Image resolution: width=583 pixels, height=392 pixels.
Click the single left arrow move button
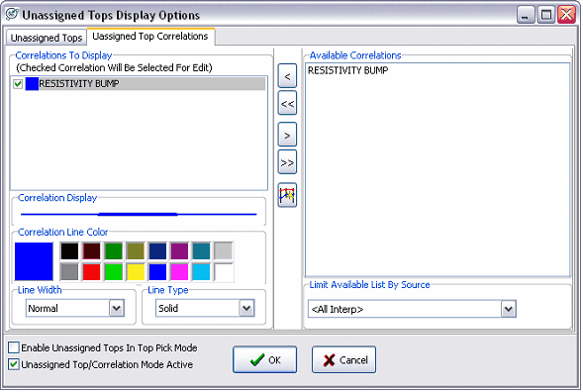[287, 76]
